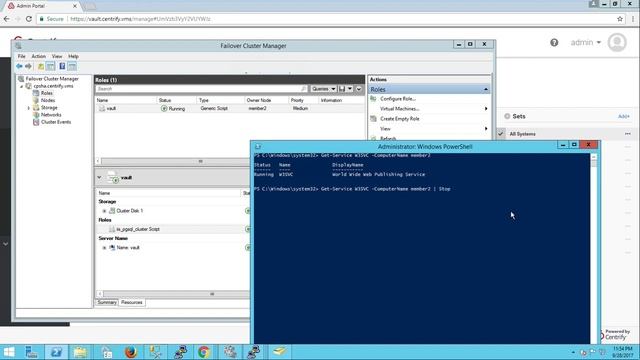Open the View menu in the menu bar
The image size is (640, 360).
57,56
